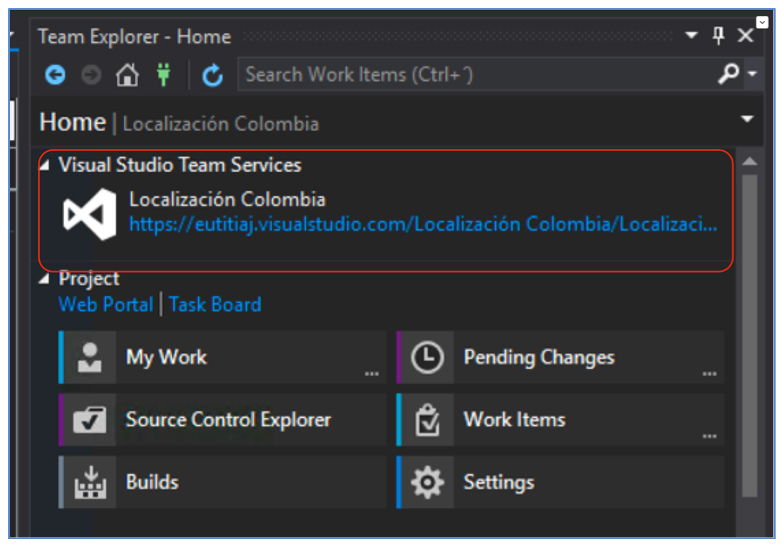
Task: Open the Home page dropdown arrow
Action: click(747, 119)
